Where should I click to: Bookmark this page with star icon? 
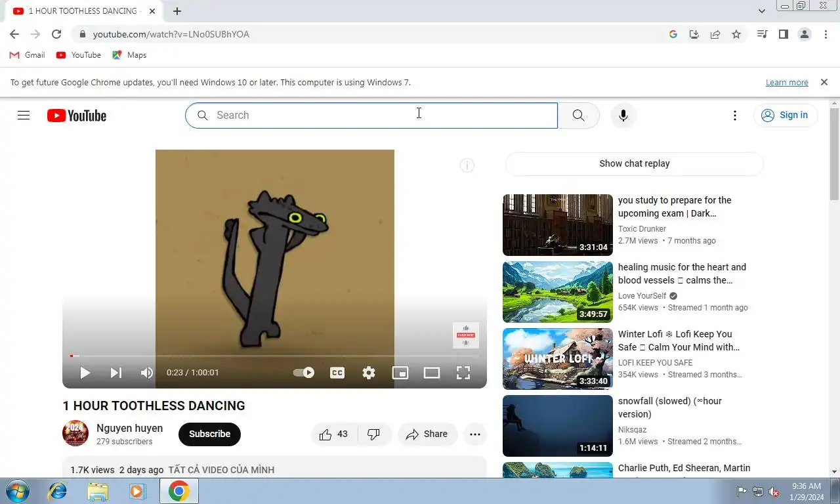click(x=736, y=34)
